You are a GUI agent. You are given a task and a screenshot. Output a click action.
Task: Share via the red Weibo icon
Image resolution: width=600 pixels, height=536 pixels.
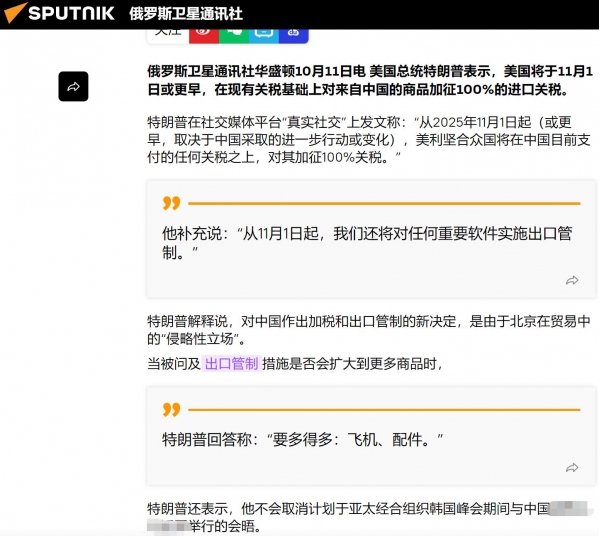click(203, 32)
